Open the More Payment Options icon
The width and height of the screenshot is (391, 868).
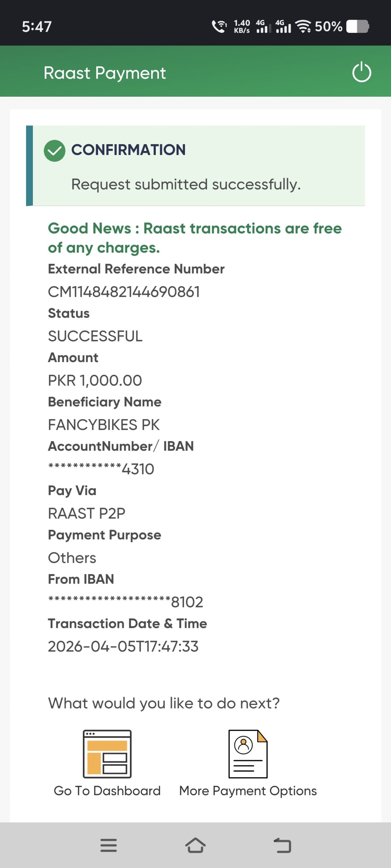tap(248, 754)
